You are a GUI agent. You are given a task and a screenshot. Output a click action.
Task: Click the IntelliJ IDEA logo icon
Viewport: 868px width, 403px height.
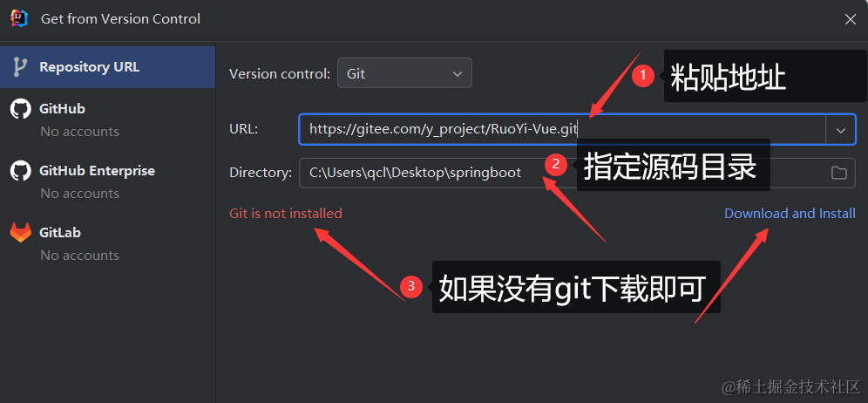pyautogui.click(x=19, y=18)
